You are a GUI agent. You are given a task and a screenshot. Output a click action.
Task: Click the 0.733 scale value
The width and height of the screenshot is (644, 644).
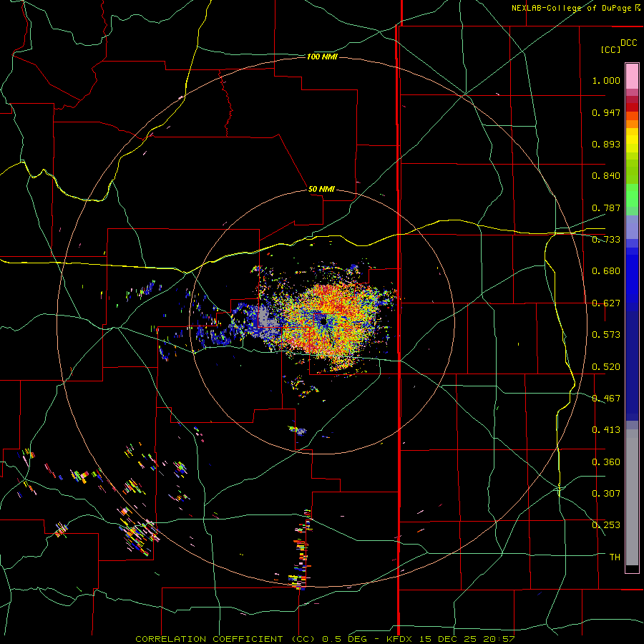pyautogui.click(x=606, y=240)
